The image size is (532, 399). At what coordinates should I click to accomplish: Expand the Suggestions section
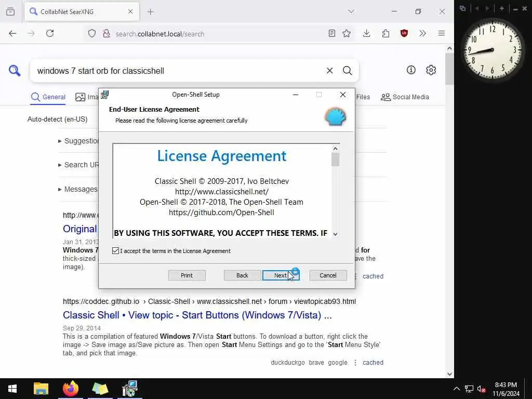(79, 141)
